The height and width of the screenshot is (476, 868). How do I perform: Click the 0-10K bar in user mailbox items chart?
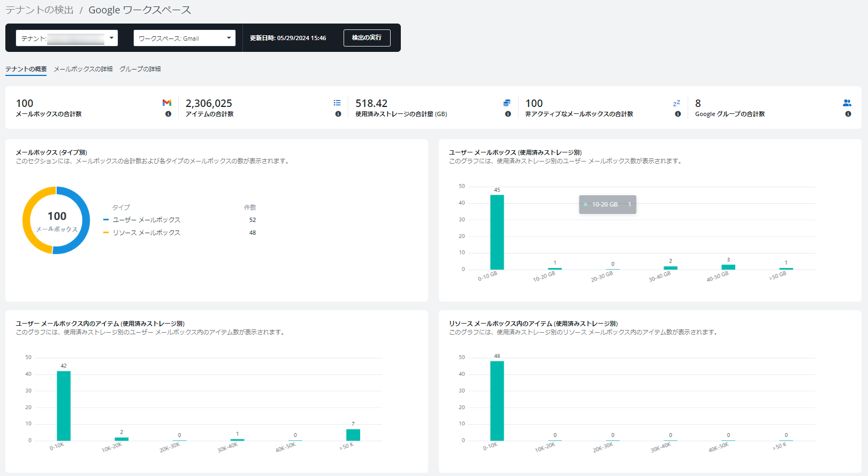point(64,405)
